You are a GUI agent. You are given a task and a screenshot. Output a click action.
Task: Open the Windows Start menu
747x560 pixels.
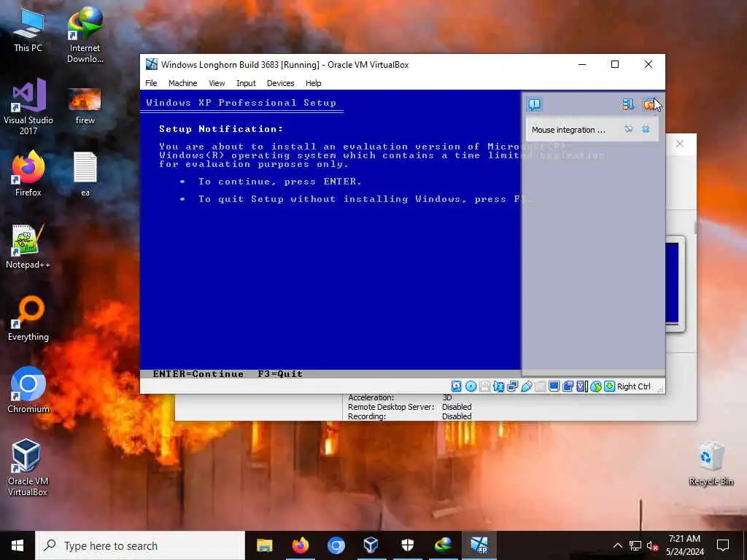(18, 545)
